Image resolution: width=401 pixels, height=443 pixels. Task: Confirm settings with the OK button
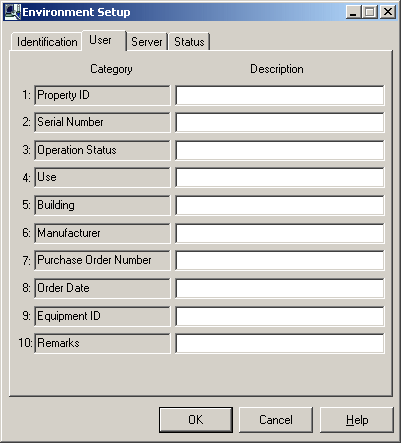click(196, 420)
